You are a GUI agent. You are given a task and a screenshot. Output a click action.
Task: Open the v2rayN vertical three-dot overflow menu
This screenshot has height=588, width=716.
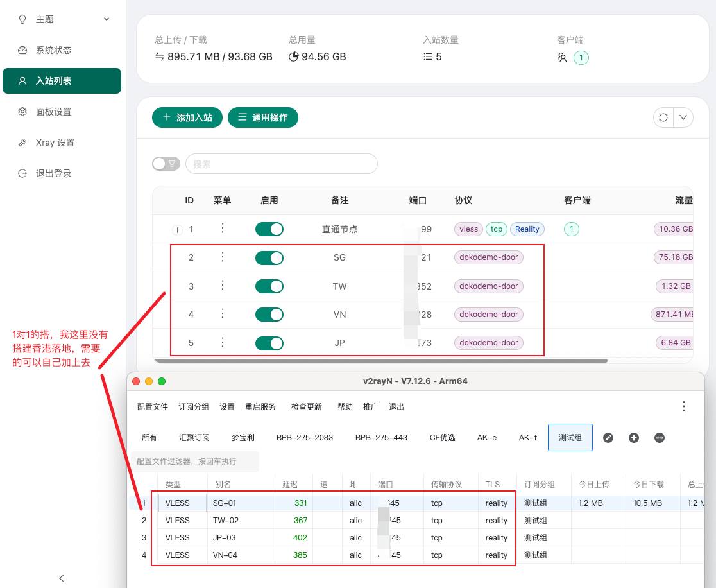(x=683, y=406)
